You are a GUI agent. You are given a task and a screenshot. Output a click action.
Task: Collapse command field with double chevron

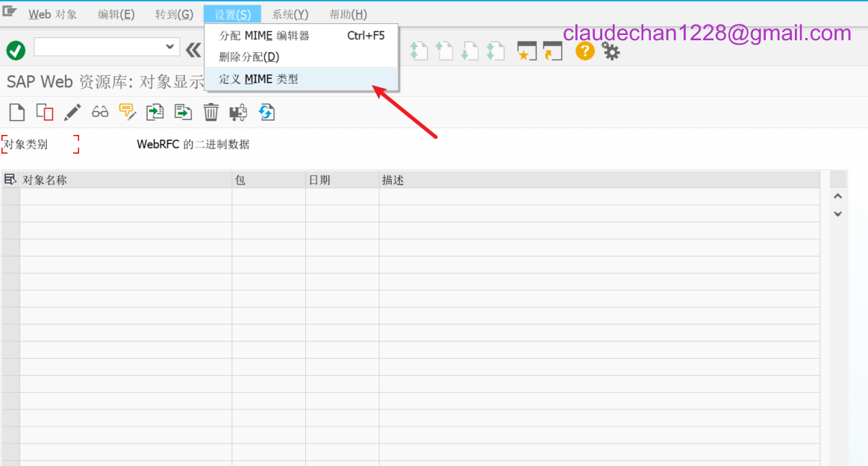[x=193, y=50]
